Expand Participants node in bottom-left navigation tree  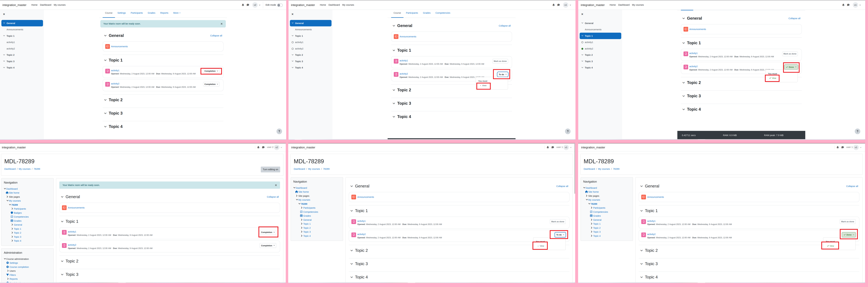click(12, 209)
